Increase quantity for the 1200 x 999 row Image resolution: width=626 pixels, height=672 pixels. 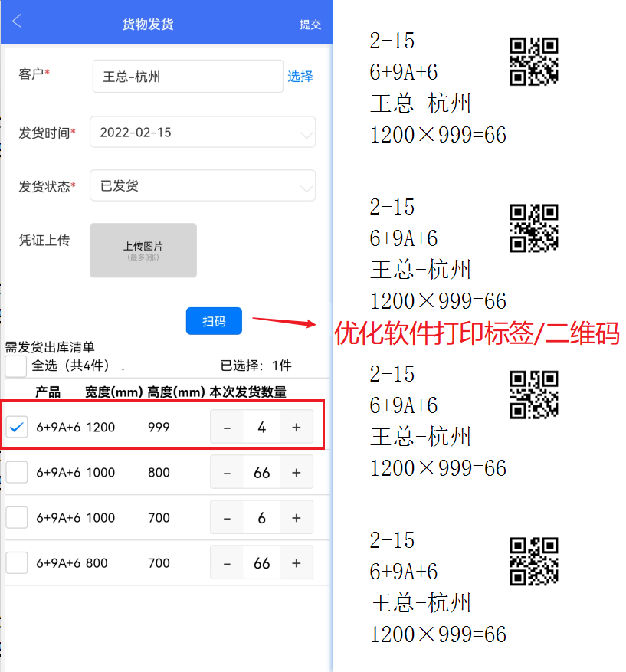click(297, 427)
